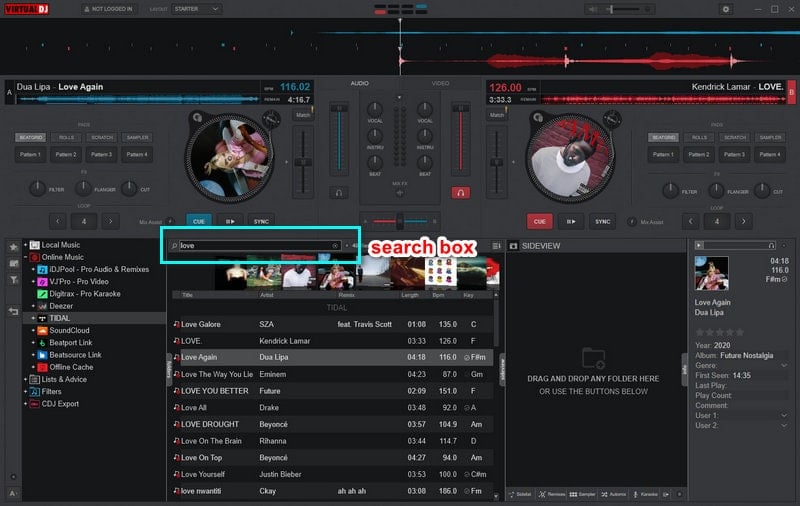Toggle Match key on deck B
Image resolution: width=800 pixels, height=506 pixels.
(497, 115)
